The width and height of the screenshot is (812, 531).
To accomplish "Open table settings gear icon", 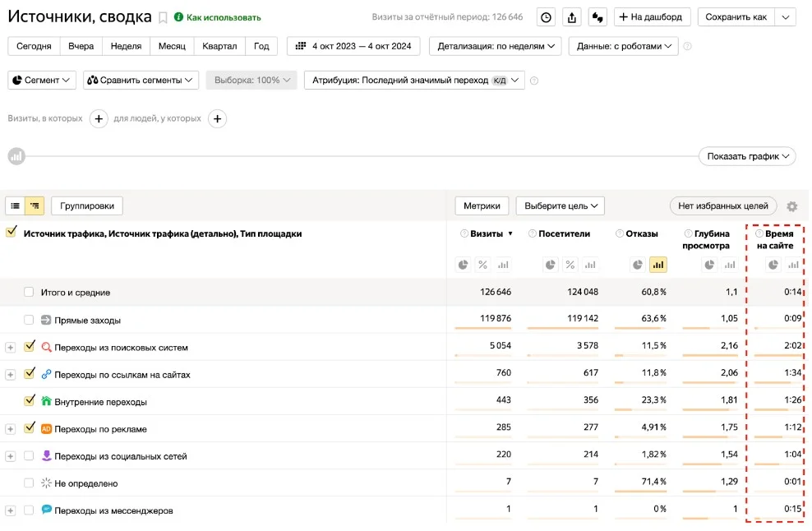I will click(791, 206).
